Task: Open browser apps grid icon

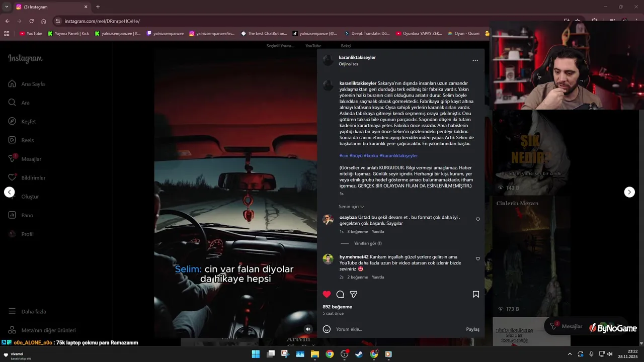Action: coord(7,34)
